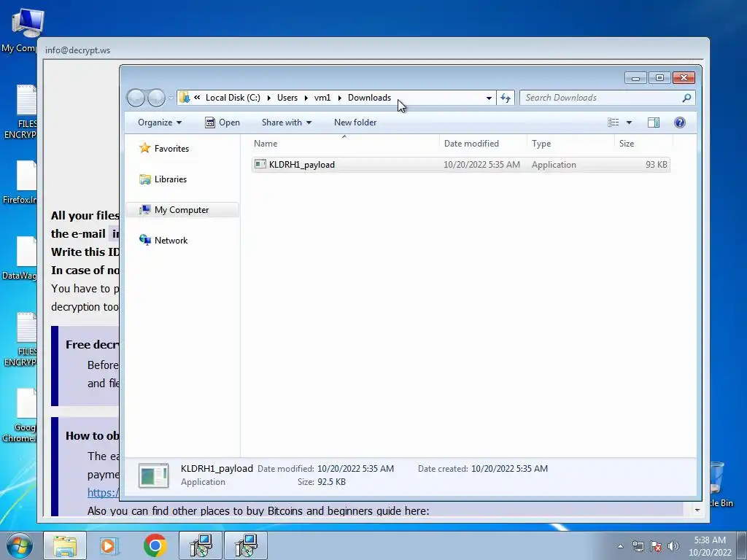Open Action Center flag icon
Screen dimensions: 747x560
pyautogui.click(x=656, y=546)
